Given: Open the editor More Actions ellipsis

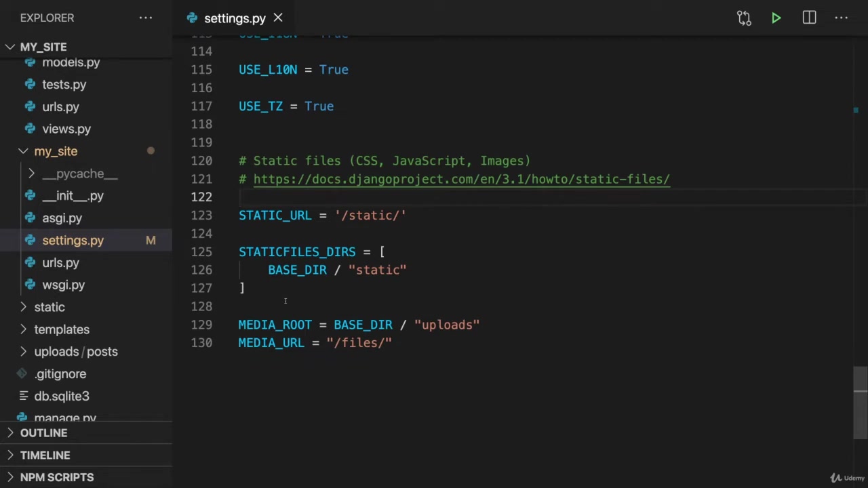Looking at the screenshot, I should [x=842, y=18].
